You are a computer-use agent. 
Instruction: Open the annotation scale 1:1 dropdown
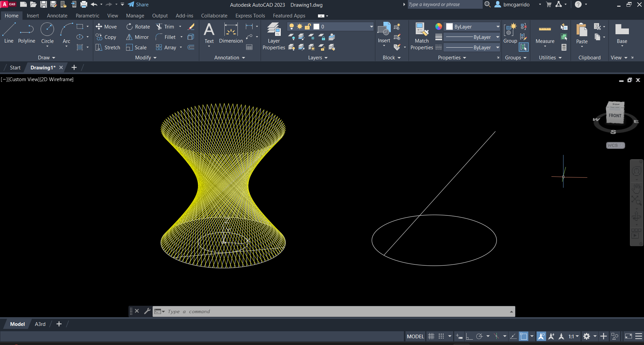pyautogui.click(x=574, y=336)
